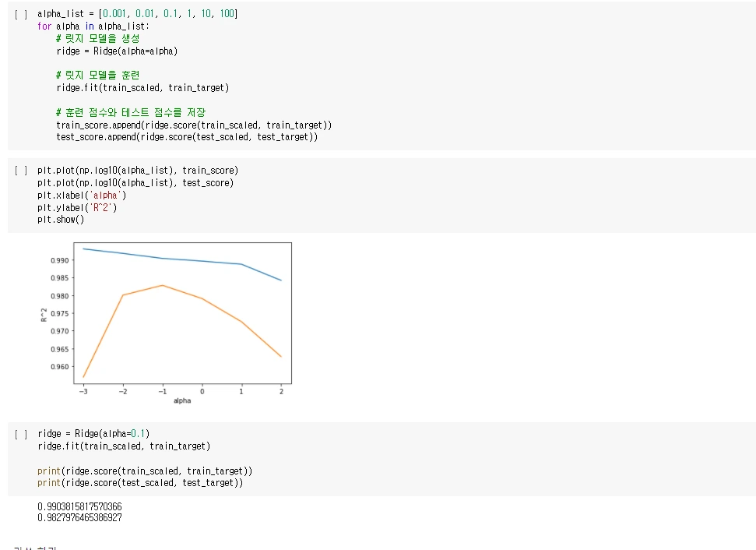
Task: Click the line plt.xlabel('alpha')
Action: [82, 196]
